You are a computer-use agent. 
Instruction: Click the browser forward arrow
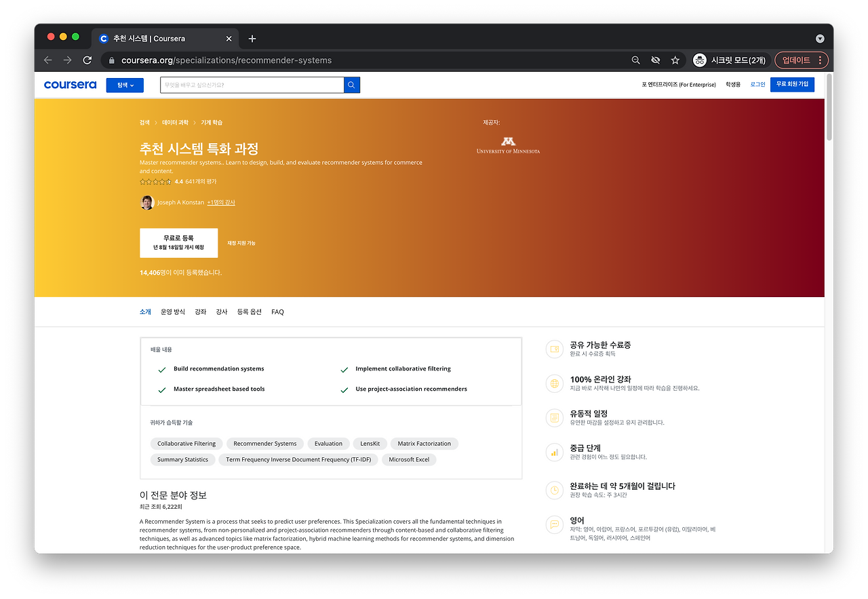tap(68, 60)
